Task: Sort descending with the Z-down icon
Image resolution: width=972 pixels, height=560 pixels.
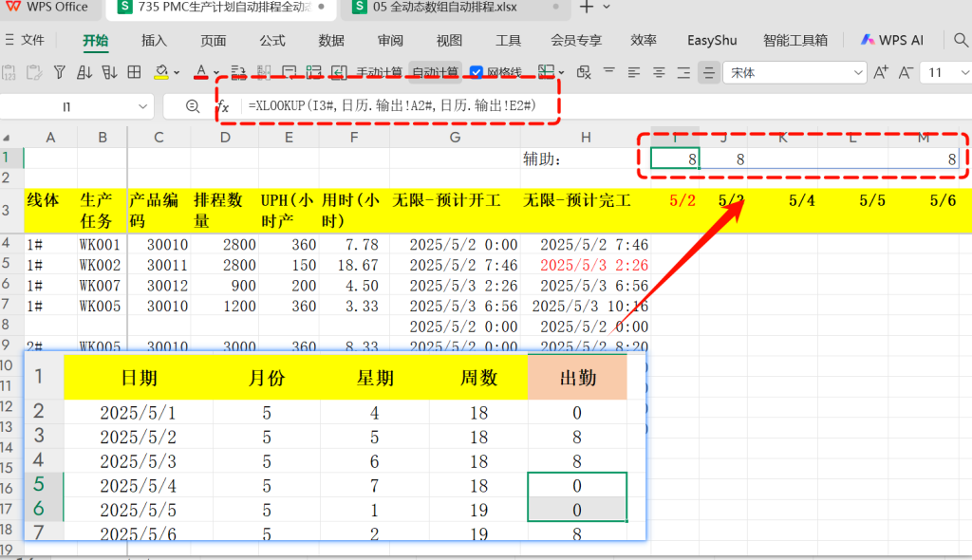Action: [109, 72]
